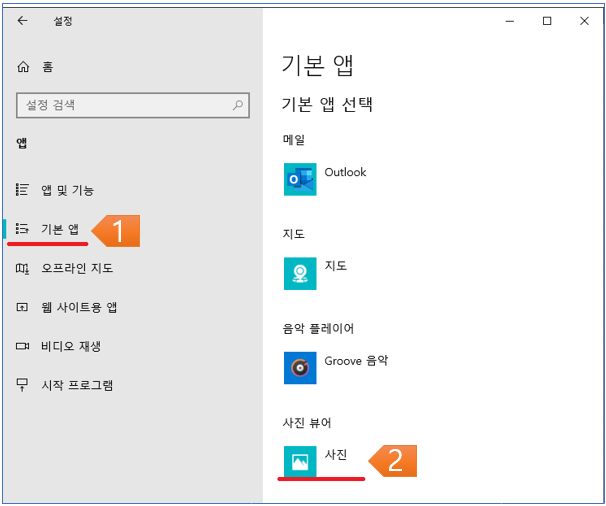Click the 기본 앱 sidebar icon
The height and width of the screenshot is (506, 606).
click(22, 228)
